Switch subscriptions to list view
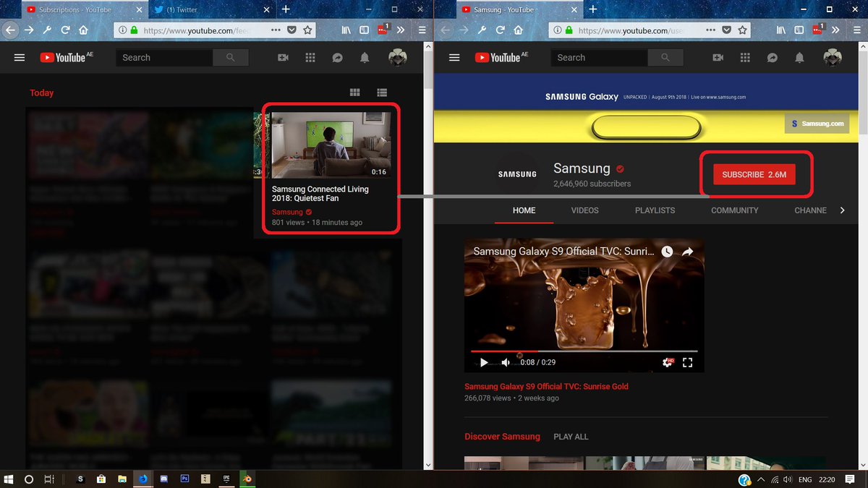The height and width of the screenshot is (488, 868). tap(382, 93)
